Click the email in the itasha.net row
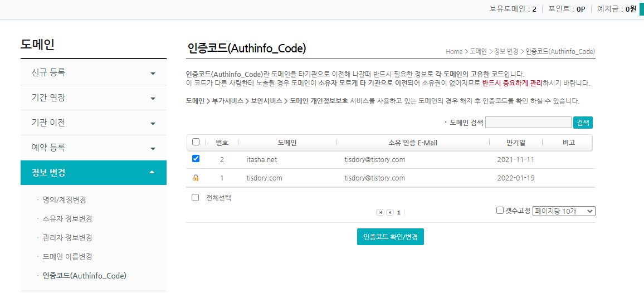Image resolution: width=644 pixels, height=293 pixels. [374, 159]
